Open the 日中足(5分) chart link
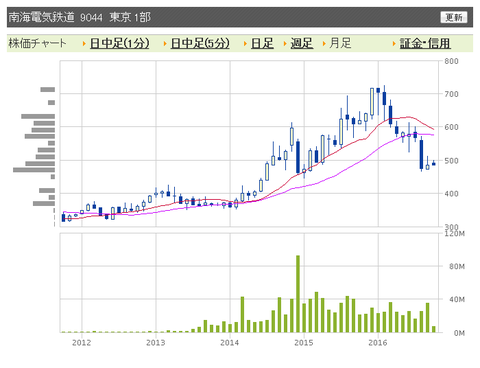480x368 pixels. pyautogui.click(x=200, y=43)
